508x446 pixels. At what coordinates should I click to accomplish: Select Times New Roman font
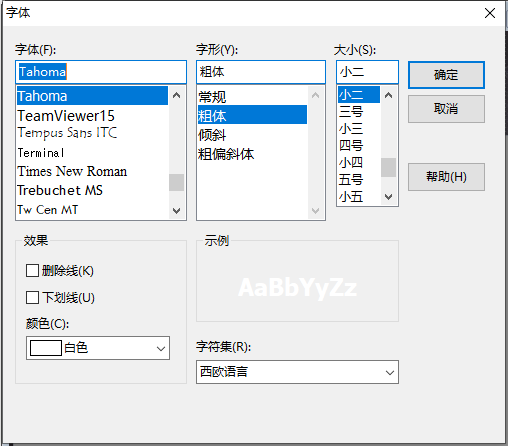[x=92, y=171]
